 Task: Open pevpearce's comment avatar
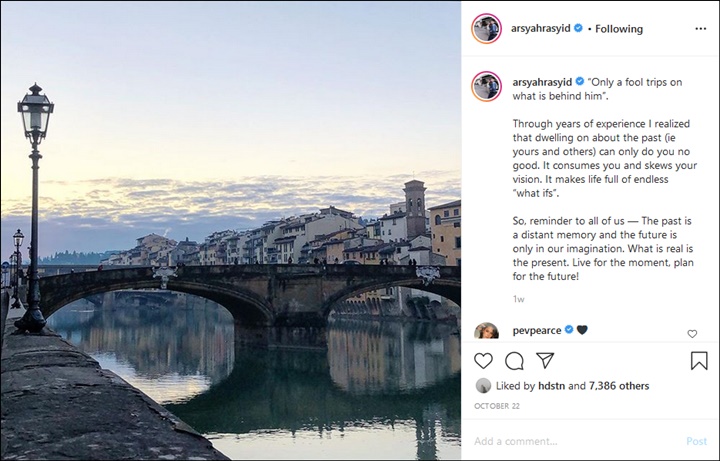(486, 331)
